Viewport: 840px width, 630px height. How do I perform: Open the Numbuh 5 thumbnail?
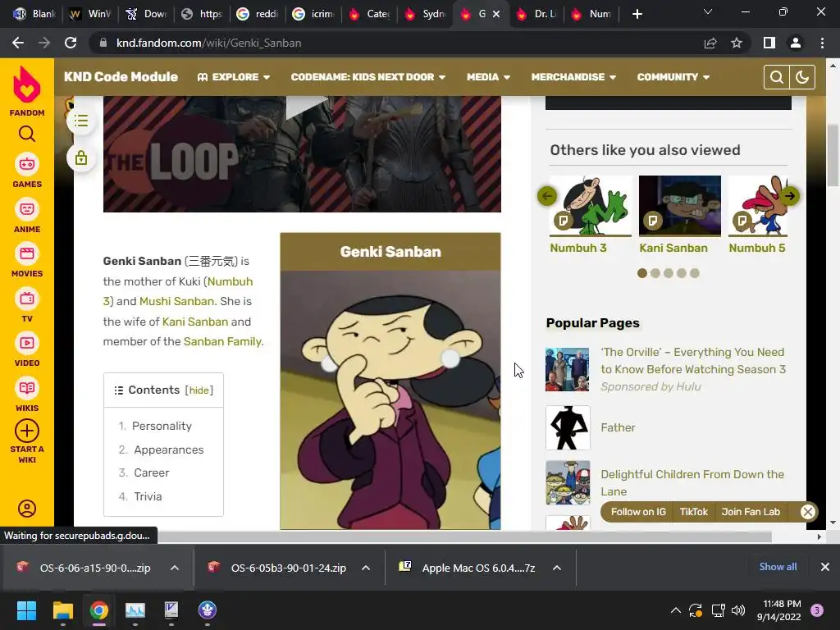tap(757, 206)
